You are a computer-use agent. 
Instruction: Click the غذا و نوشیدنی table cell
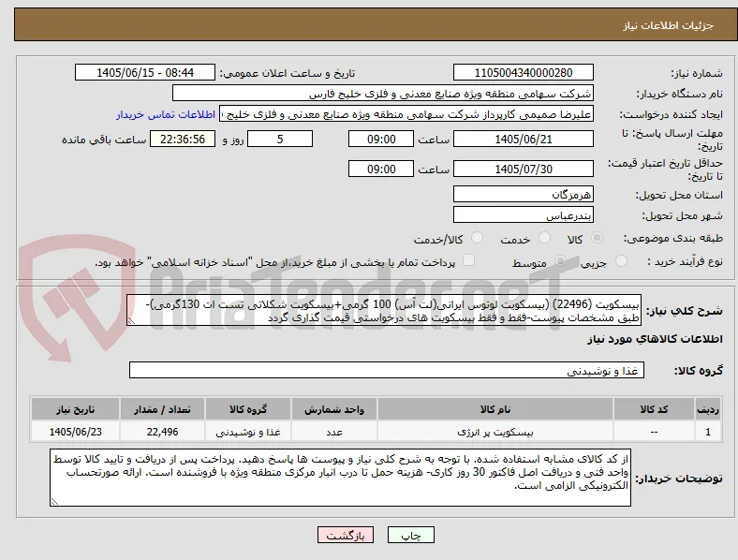click(x=248, y=432)
